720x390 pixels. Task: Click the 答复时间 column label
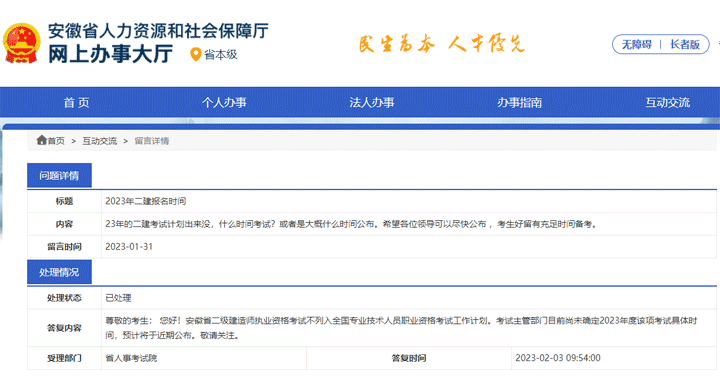coord(409,358)
